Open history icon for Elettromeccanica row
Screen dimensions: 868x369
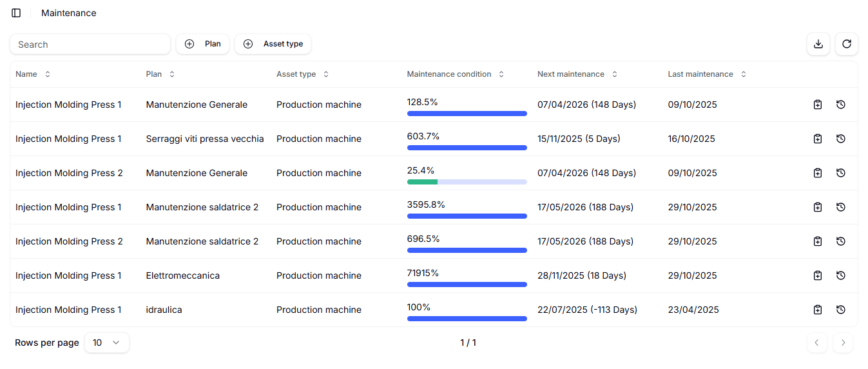pos(840,275)
